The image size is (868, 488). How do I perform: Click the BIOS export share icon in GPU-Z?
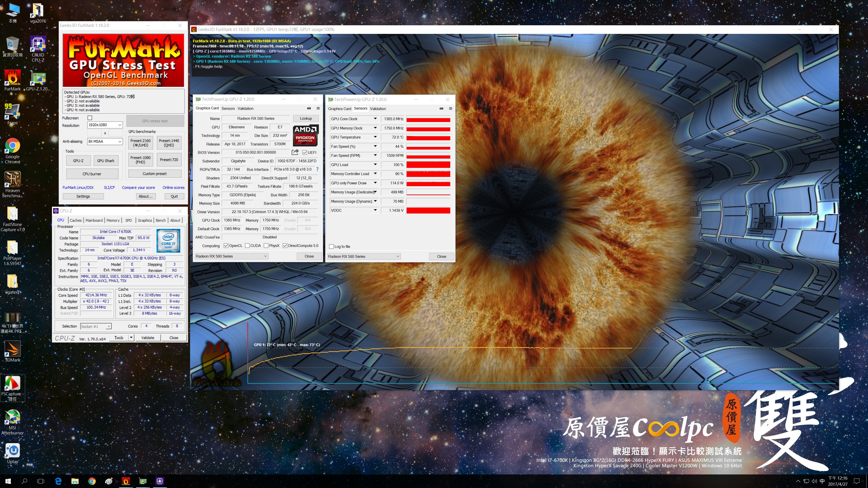[295, 152]
